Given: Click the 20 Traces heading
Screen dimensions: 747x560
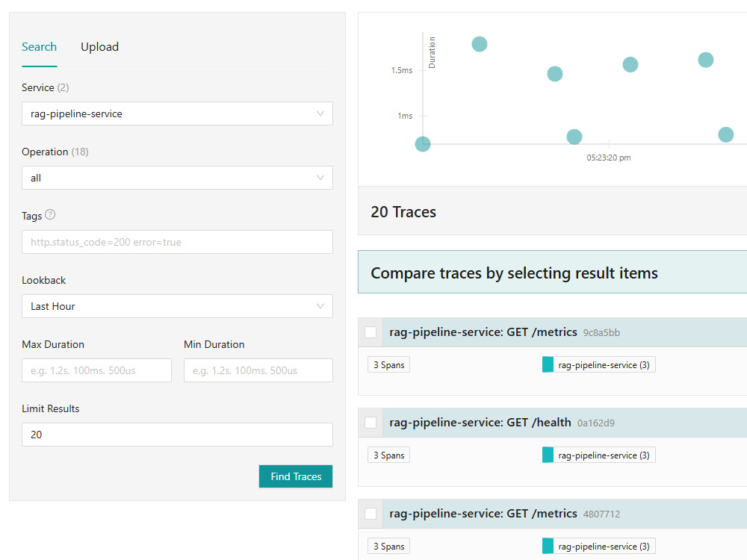Looking at the screenshot, I should pos(403,212).
